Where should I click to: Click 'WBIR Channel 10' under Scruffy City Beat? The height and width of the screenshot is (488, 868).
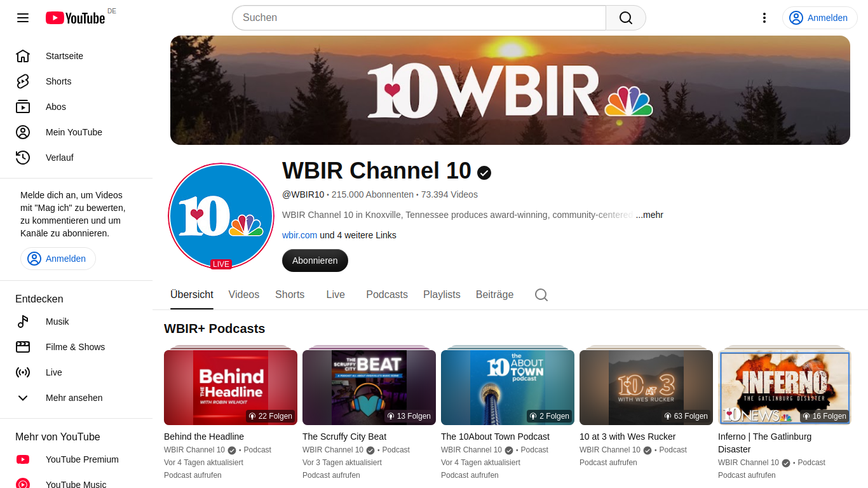coord(333,450)
